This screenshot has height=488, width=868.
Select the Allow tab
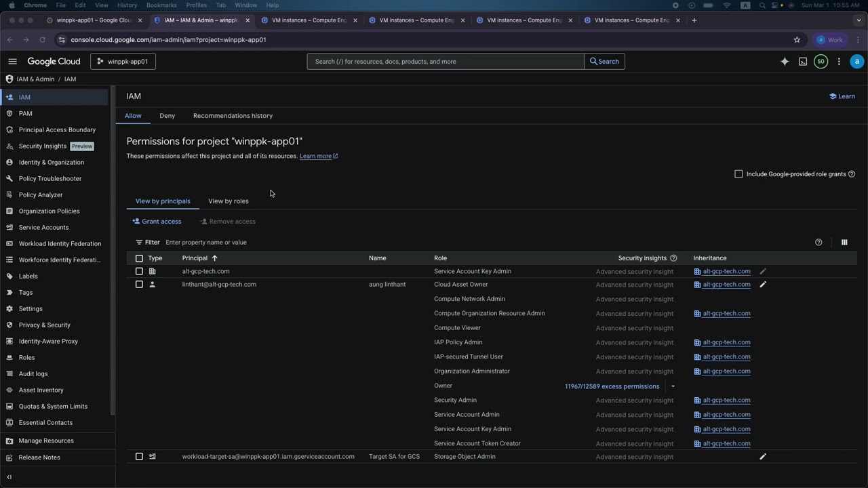[x=133, y=116]
